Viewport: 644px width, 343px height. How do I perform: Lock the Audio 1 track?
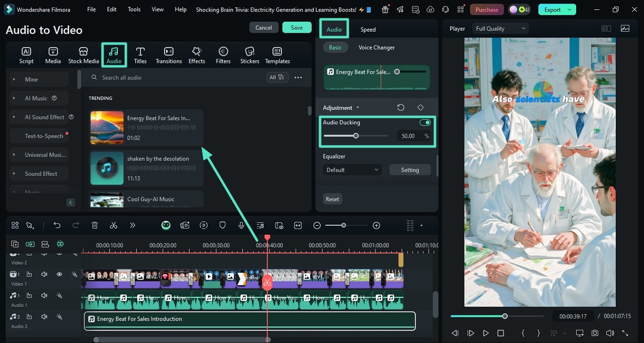(29, 295)
